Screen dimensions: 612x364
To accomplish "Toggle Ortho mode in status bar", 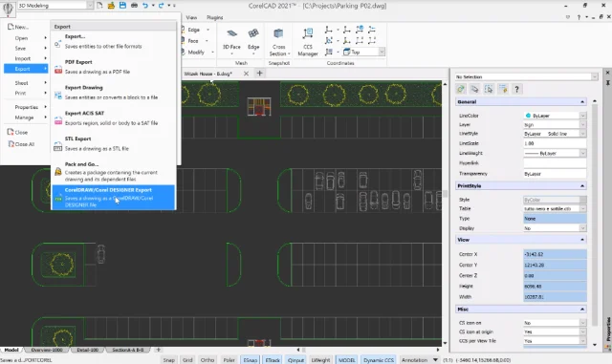I will click(x=208, y=360).
